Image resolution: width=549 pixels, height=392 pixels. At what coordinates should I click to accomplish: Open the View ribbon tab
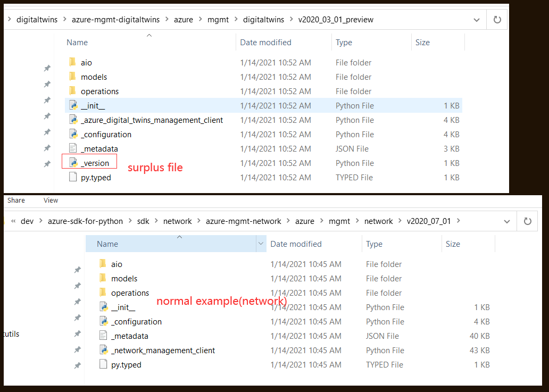[51, 200]
